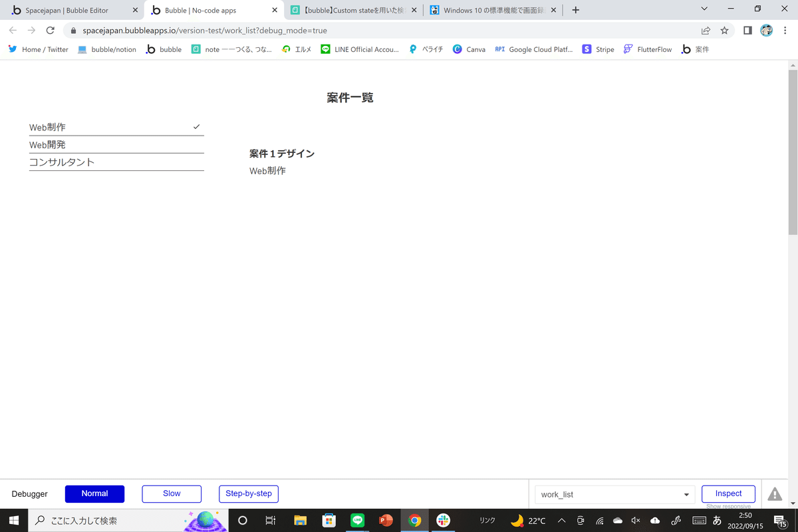The width and height of the screenshot is (798, 532).
Task: Open the Wi-Fi network tray icon
Action: (x=599, y=521)
